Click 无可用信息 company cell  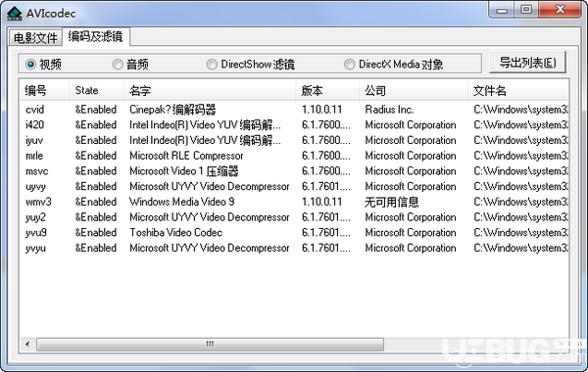pos(391,202)
